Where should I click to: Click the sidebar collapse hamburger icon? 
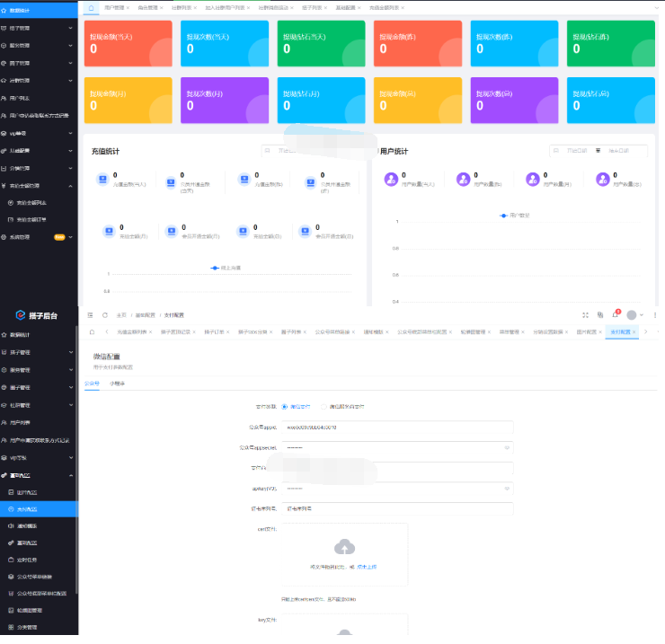click(x=91, y=314)
